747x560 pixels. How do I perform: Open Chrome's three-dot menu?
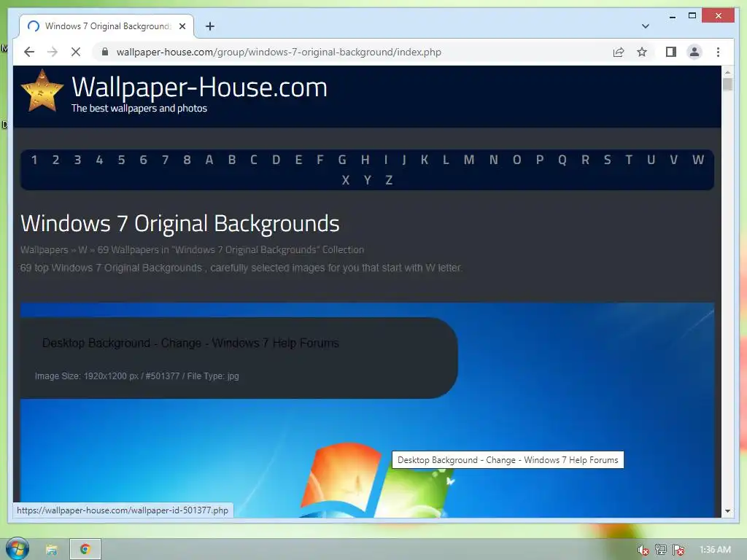(718, 52)
